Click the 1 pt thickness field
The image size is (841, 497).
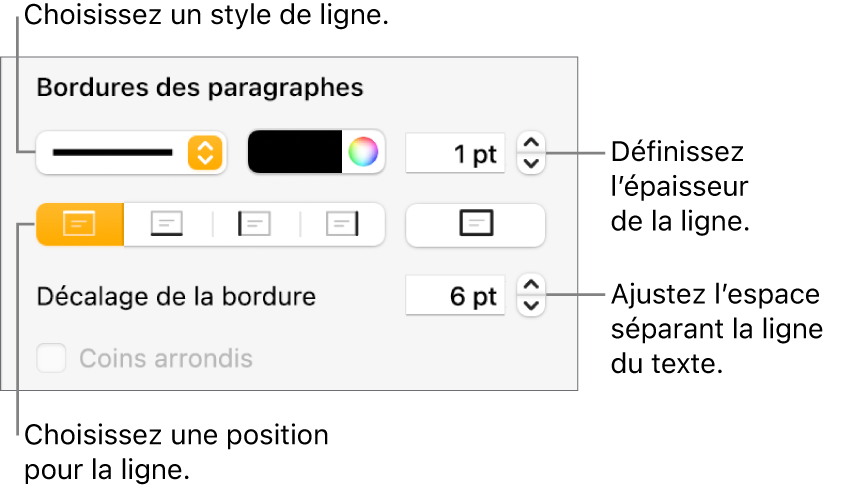pyautogui.click(x=455, y=154)
